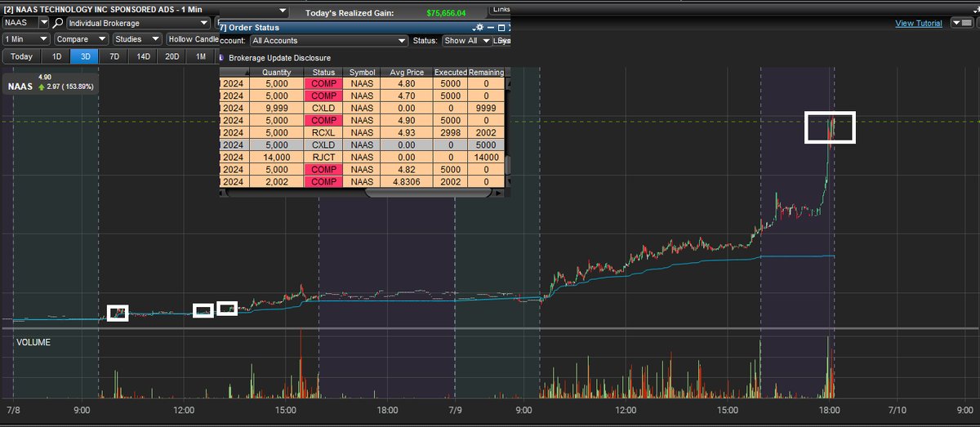Select the order row with avg price 4.70
This screenshot has width=980, height=427.
(363, 95)
